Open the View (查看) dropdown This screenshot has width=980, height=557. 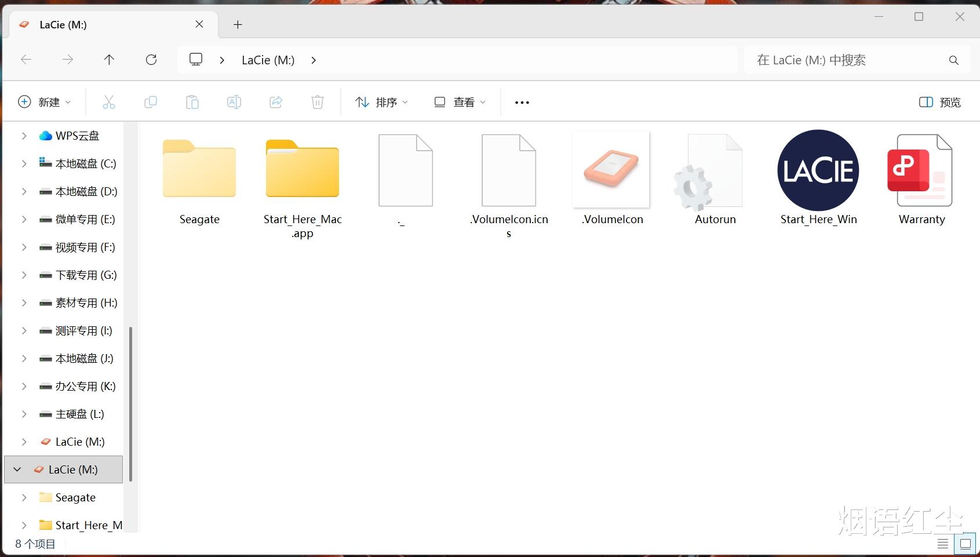(460, 102)
